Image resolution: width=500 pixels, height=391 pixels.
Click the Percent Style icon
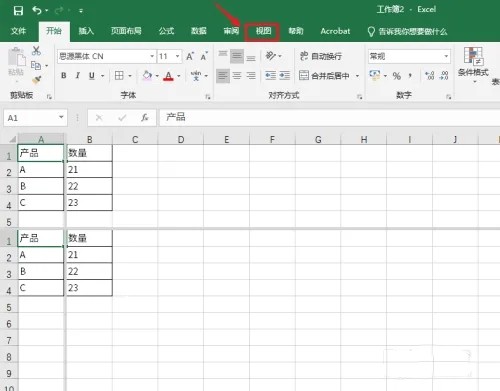(396, 76)
